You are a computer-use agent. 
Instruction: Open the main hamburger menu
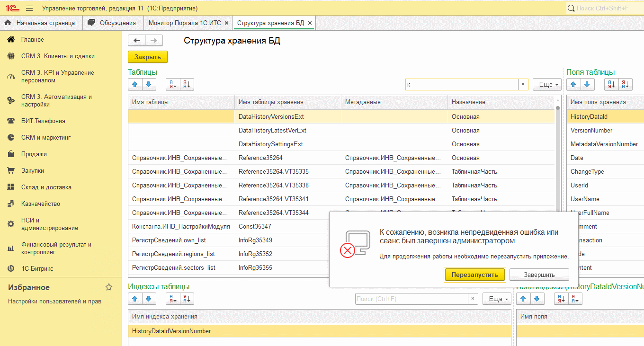tap(29, 9)
